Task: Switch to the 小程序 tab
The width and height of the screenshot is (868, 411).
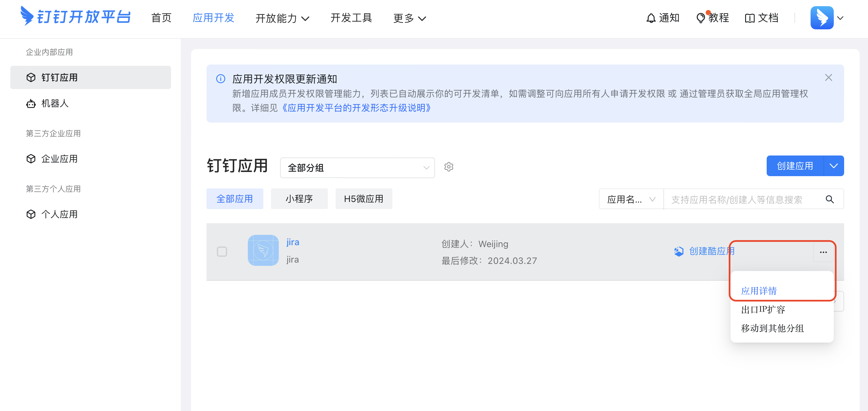Action: point(299,199)
